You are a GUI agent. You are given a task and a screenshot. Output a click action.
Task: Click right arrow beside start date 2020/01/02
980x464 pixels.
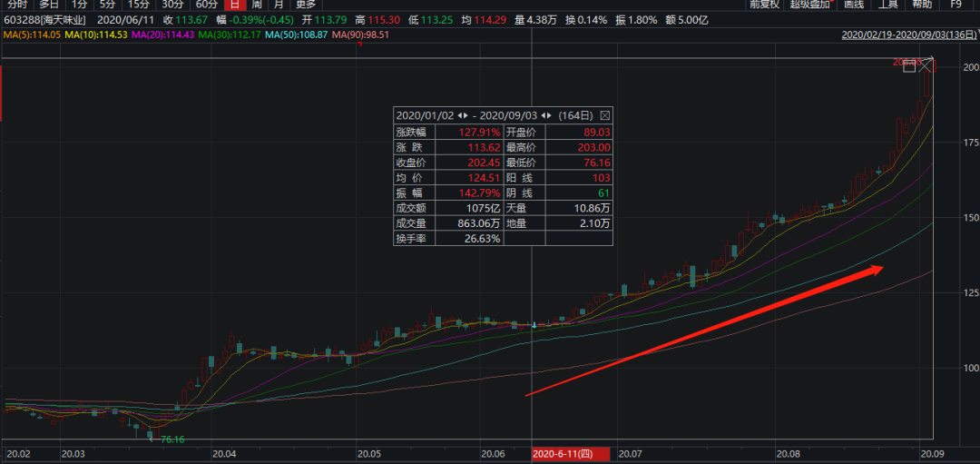(x=467, y=116)
